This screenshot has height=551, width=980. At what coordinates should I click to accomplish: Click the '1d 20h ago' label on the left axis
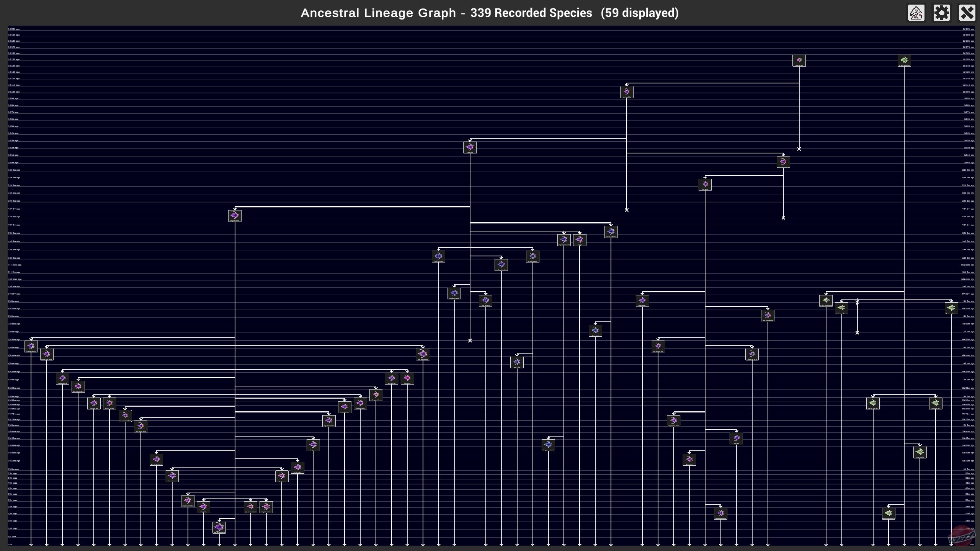(x=14, y=29)
